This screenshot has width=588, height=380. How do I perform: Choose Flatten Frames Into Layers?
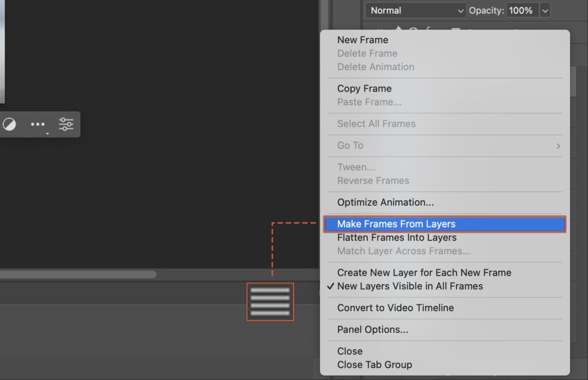(x=396, y=237)
